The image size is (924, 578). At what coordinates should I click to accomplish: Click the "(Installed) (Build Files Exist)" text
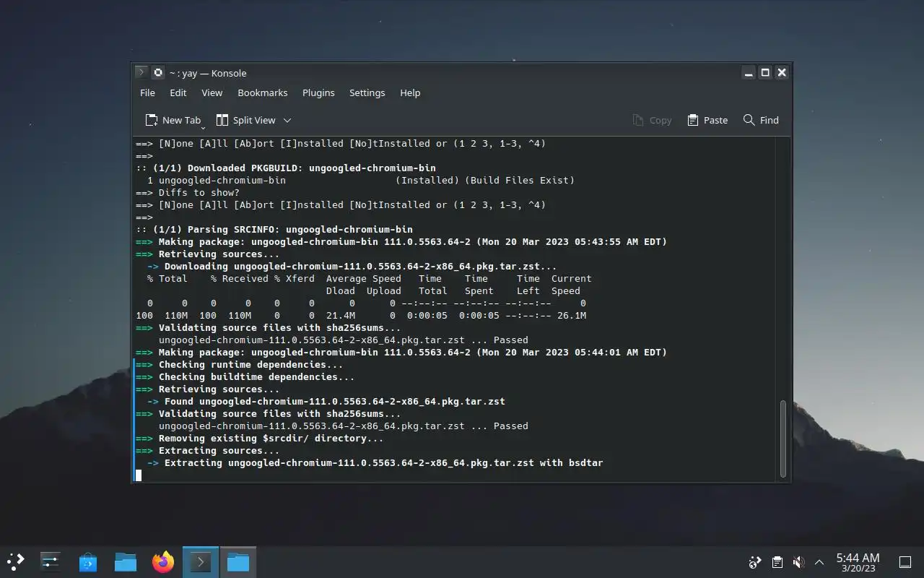(484, 180)
